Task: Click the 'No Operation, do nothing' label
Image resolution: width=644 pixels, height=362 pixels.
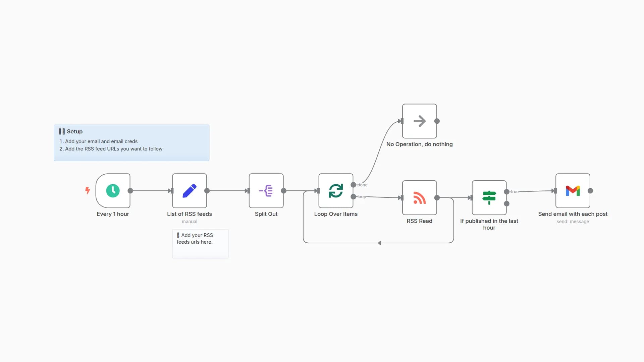Action: (x=420, y=144)
